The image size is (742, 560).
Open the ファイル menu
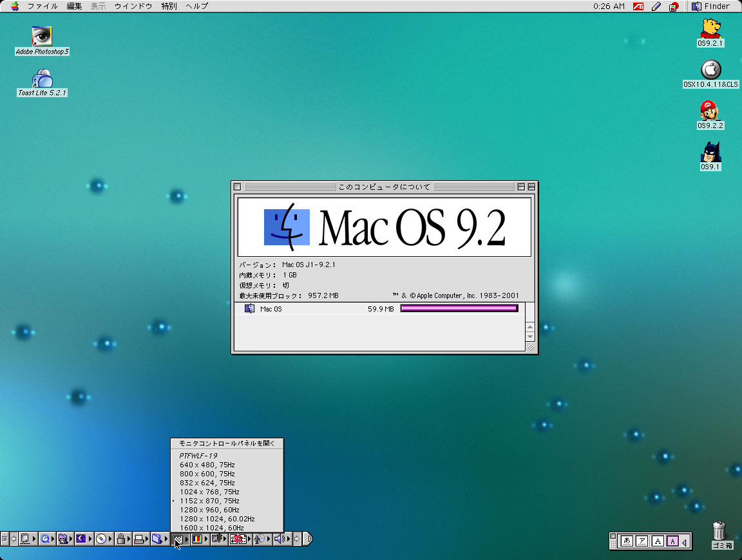point(42,6)
